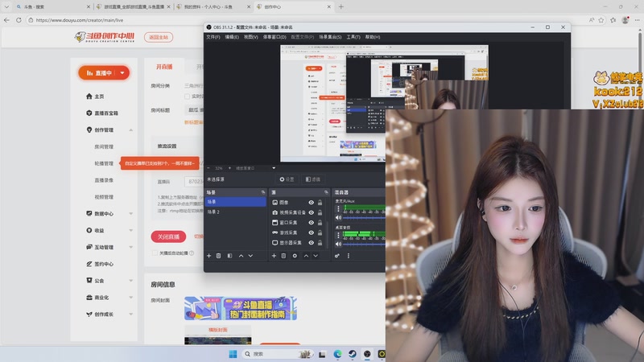
Task: Move source down in Sources panel
Action: tap(316, 256)
